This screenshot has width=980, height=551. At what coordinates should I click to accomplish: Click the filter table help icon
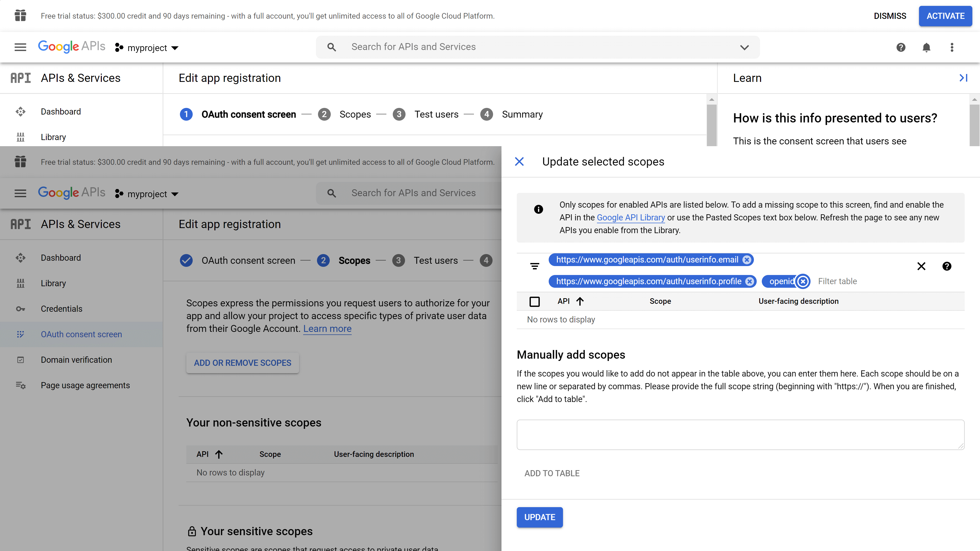coord(947,266)
